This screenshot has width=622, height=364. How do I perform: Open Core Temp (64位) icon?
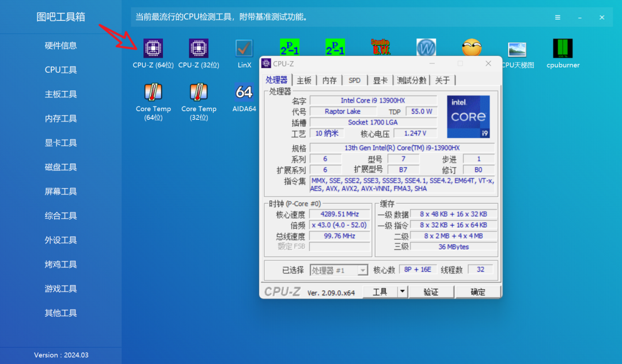153,102
